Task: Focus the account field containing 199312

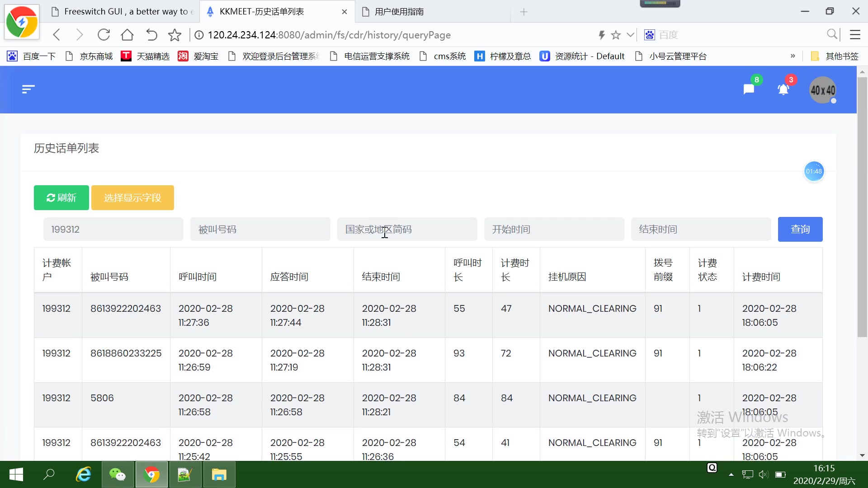Action: [113, 230]
